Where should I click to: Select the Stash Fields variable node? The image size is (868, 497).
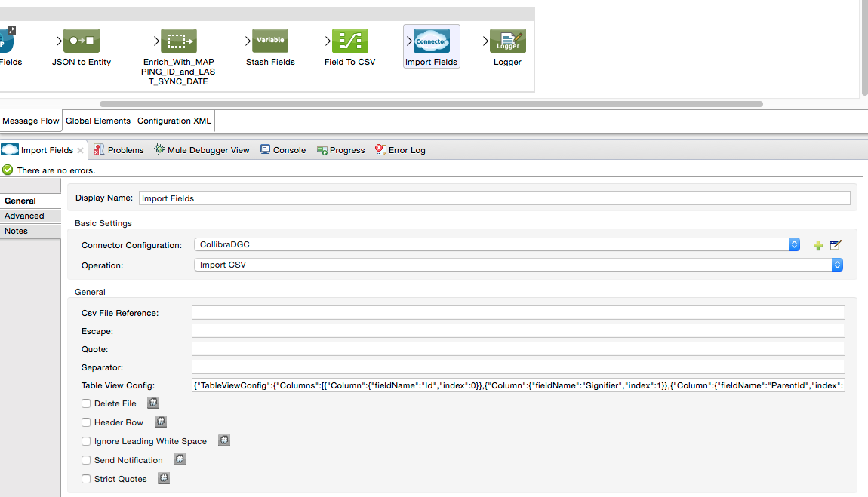tap(270, 41)
